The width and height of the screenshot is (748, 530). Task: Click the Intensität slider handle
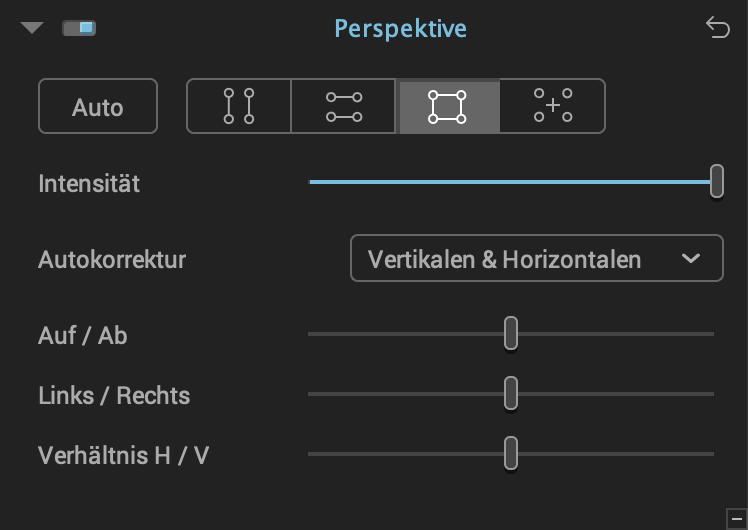point(717,181)
